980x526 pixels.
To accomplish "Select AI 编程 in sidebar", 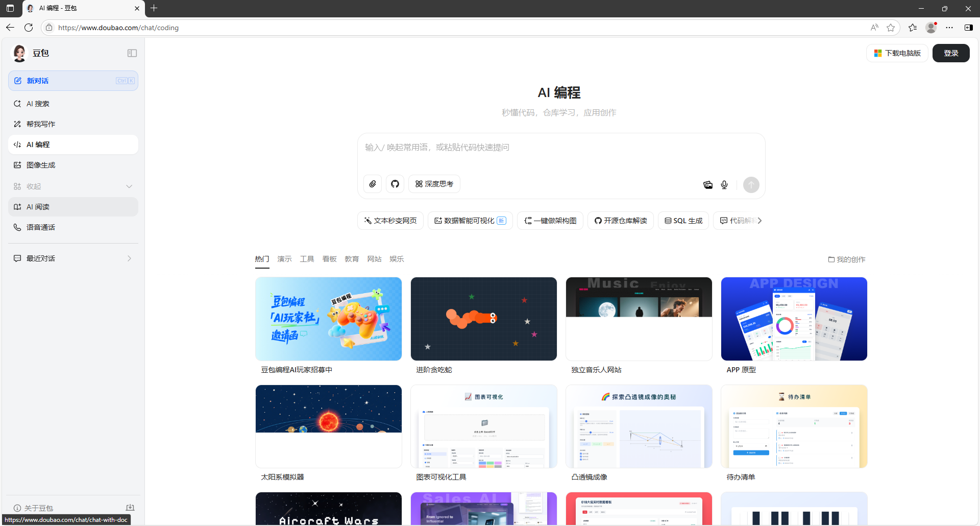I will tap(73, 145).
